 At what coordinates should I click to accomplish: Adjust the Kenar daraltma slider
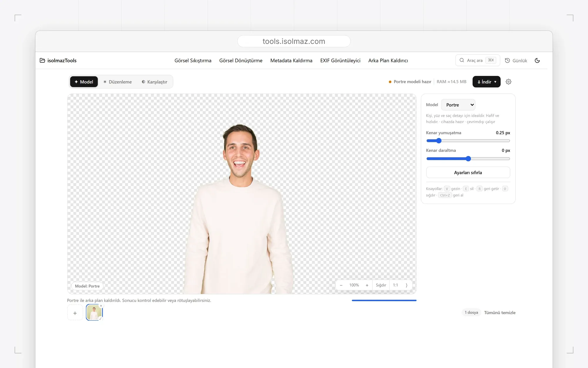click(468, 159)
